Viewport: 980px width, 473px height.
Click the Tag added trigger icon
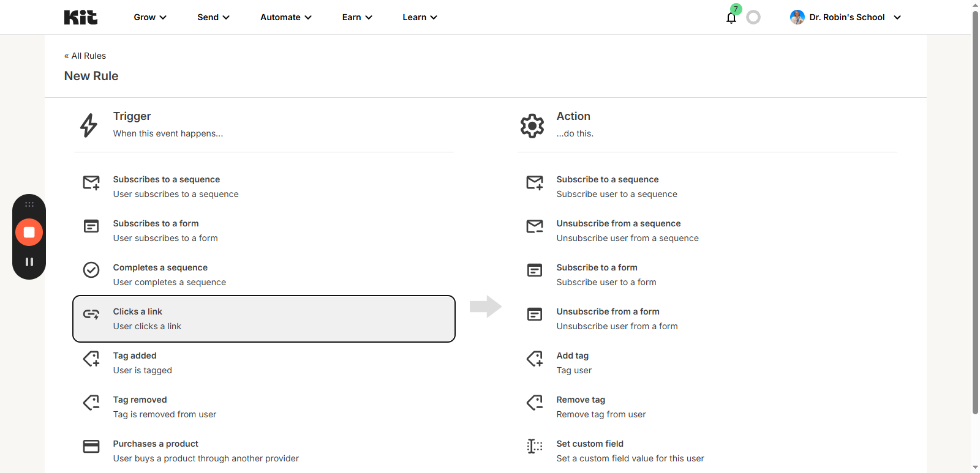[91, 359]
